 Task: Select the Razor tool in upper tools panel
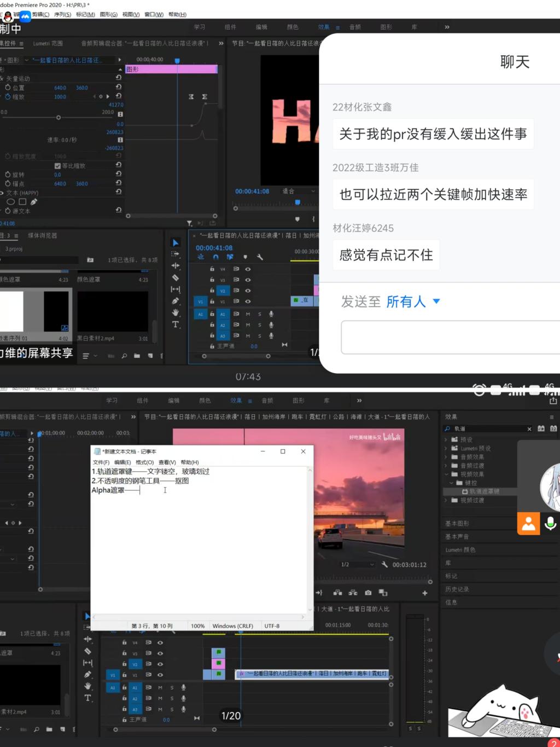[x=176, y=277]
